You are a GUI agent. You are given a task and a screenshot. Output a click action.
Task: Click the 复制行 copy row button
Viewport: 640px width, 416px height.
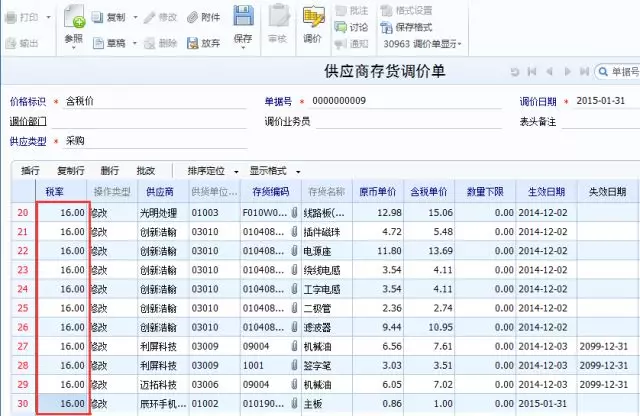tap(71, 171)
